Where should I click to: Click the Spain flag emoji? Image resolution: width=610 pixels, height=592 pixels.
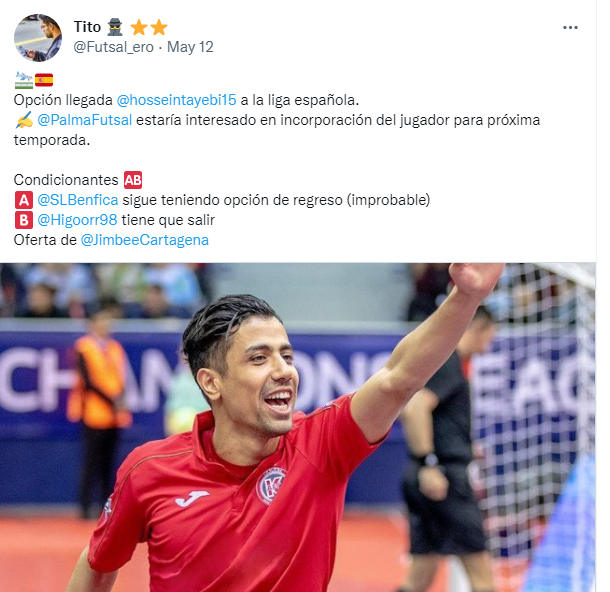[44, 80]
